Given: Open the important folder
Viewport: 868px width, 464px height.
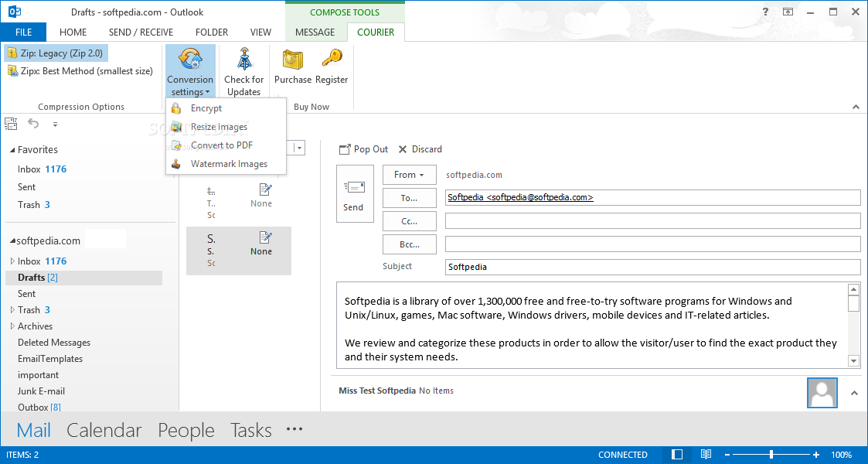Looking at the screenshot, I should point(38,375).
